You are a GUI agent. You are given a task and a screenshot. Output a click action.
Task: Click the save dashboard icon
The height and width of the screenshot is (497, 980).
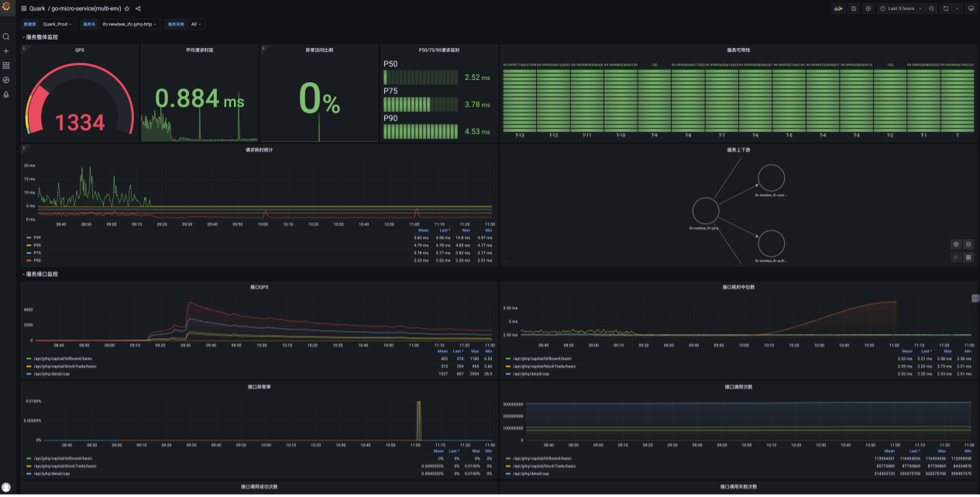[x=854, y=9]
